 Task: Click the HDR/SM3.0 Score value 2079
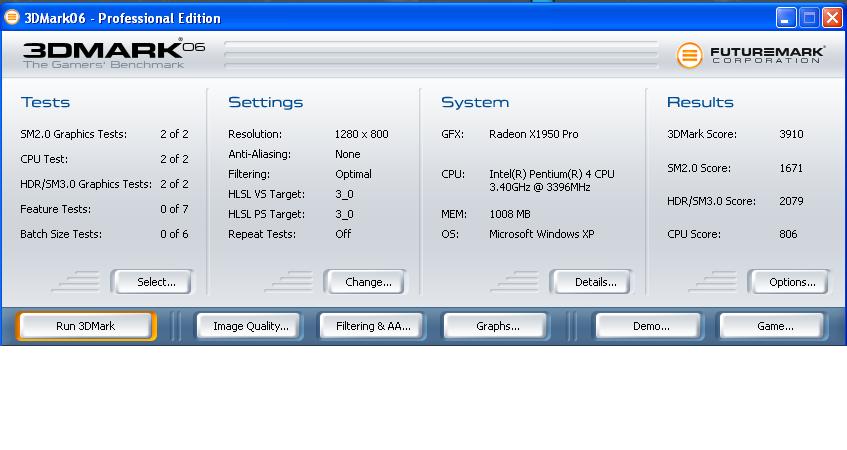[x=791, y=201]
